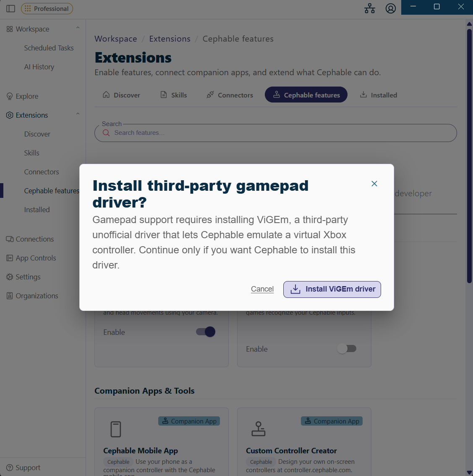The image size is (473, 476).
Task: Click the Cephable features breadcrumb text
Action: tap(238, 39)
